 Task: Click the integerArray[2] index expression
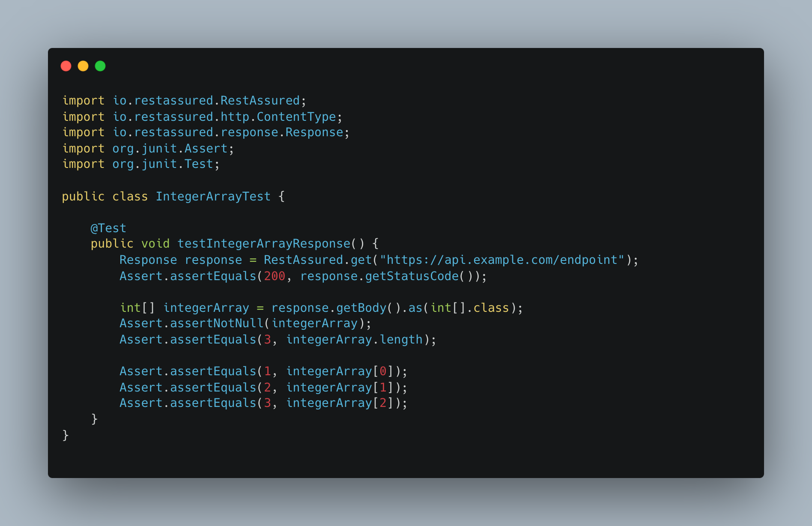(340, 403)
